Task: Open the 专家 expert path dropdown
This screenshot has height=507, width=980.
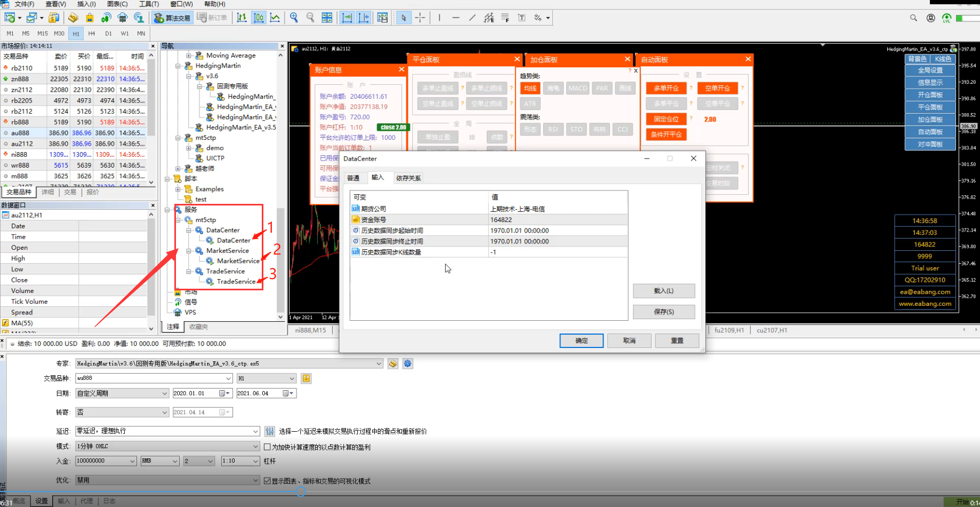Action: [x=379, y=363]
